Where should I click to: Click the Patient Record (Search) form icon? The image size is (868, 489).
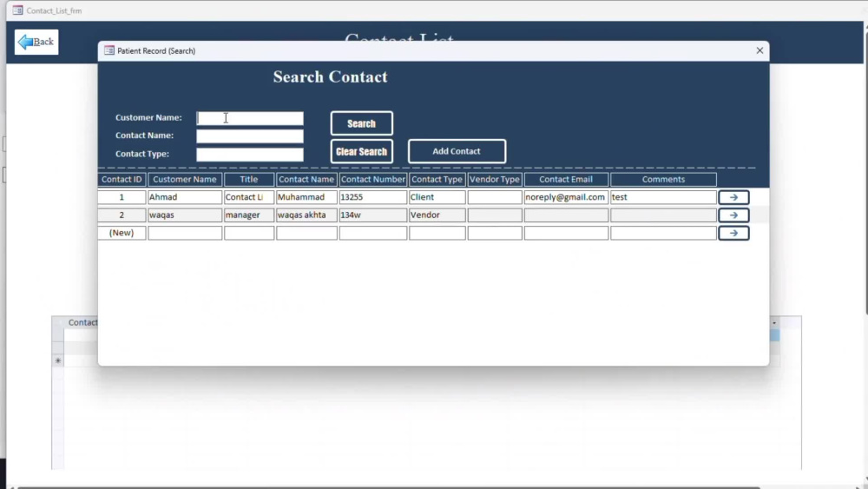109,50
